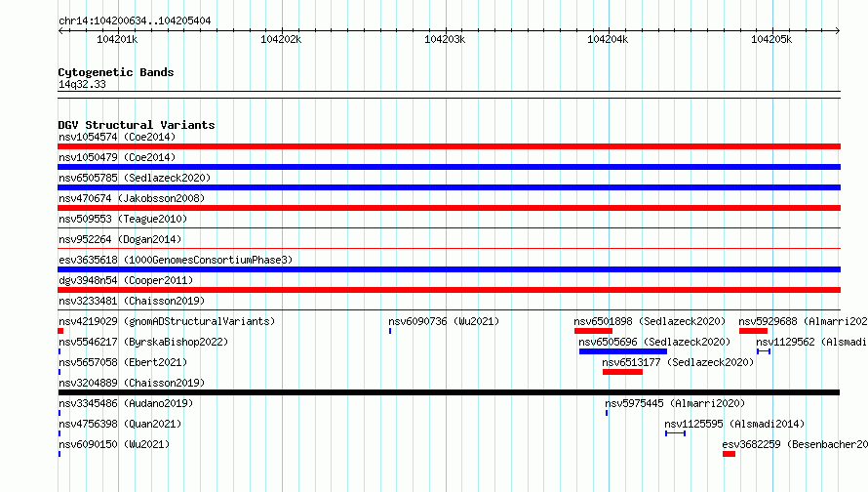The image size is (868, 492).
Task: Click nsv4219029 (gnomADStructuralVariants) label
Action: pyautogui.click(x=167, y=321)
